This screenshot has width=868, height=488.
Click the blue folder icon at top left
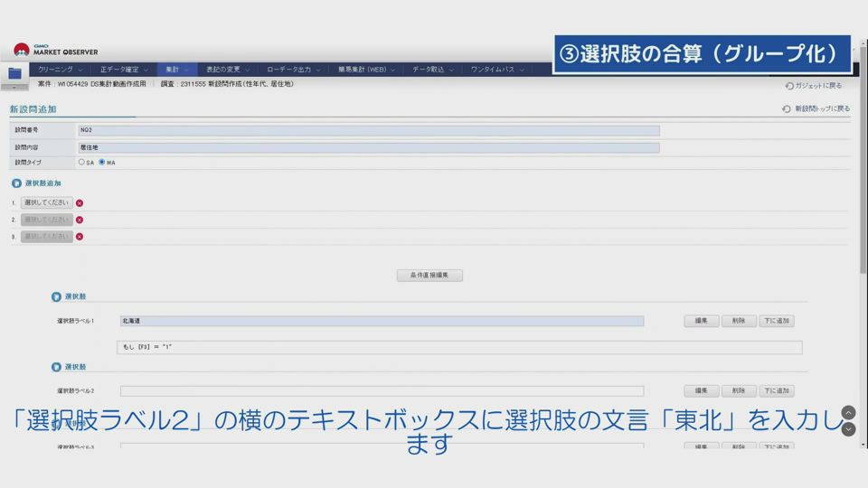(14, 73)
